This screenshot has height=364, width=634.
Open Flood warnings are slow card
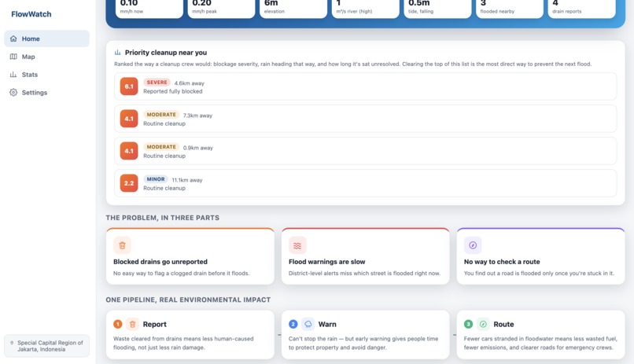[x=365, y=256]
